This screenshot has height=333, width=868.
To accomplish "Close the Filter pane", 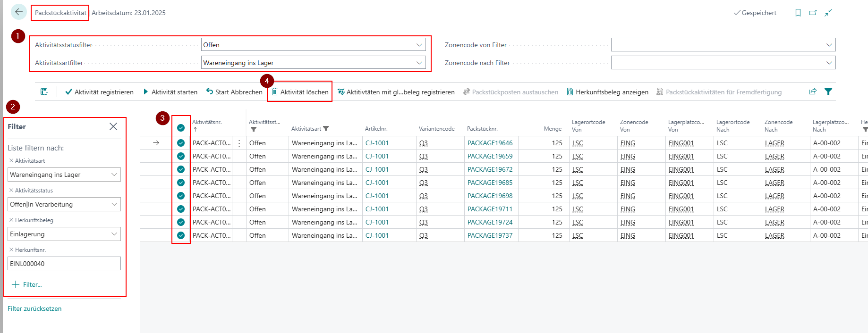I will [113, 126].
